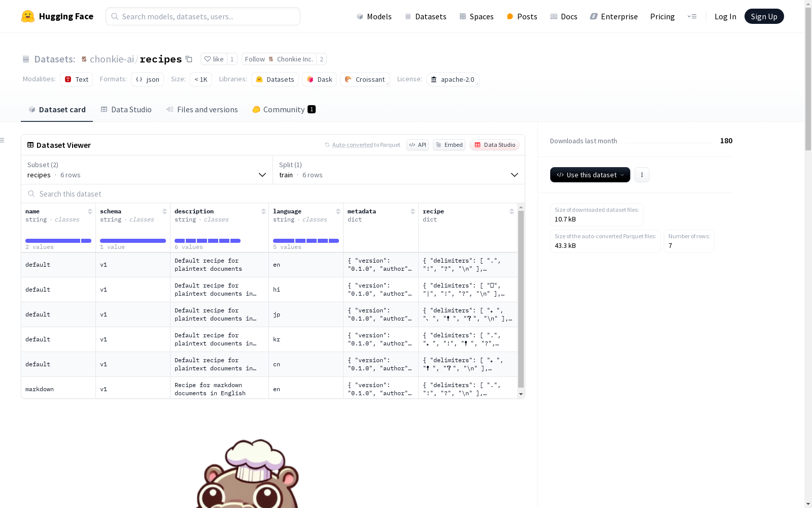Click the < 1K size tag
Image resolution: width=812 pixels, height=508 pixels.
(x=201, y=79)
